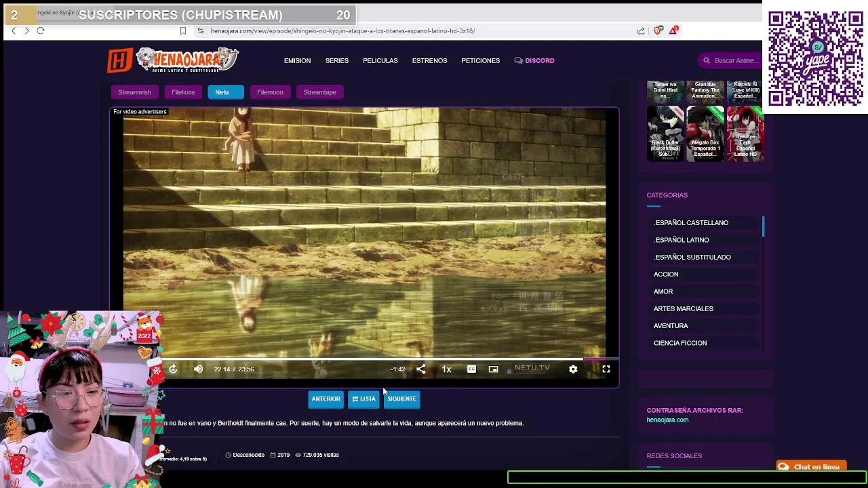Click the address bar URL field
Viewport: 868px width, 488px height.
pos(342,30)
